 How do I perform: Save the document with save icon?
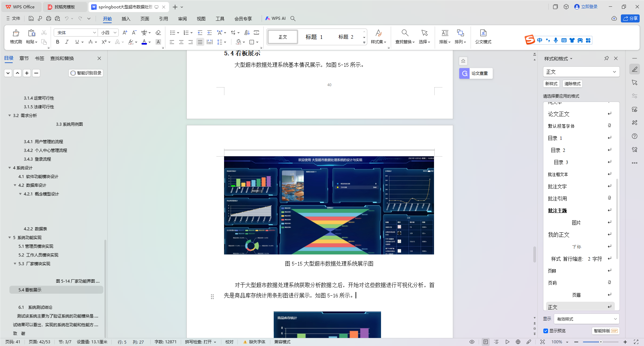tap(31, 18)
